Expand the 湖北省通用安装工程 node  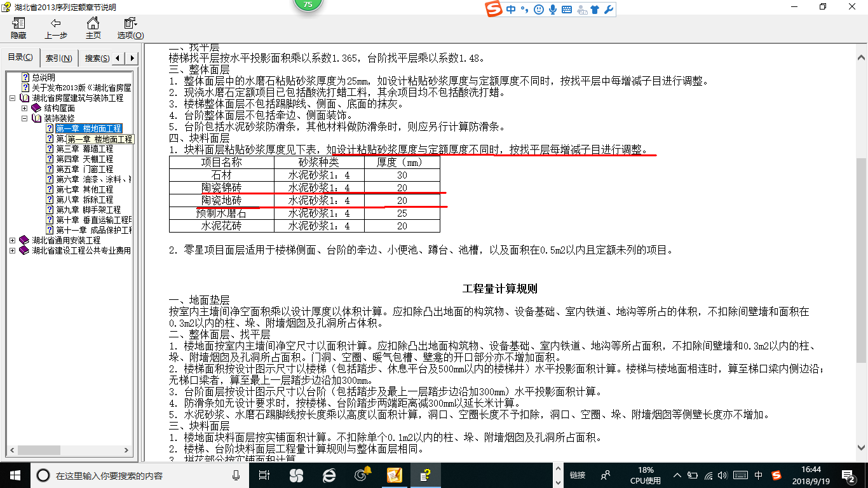point(13,241)
